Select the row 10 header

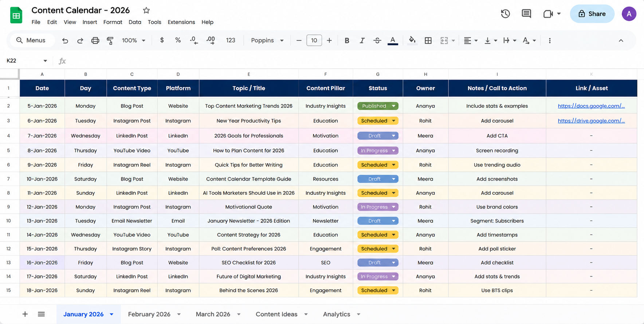point(8,221)
